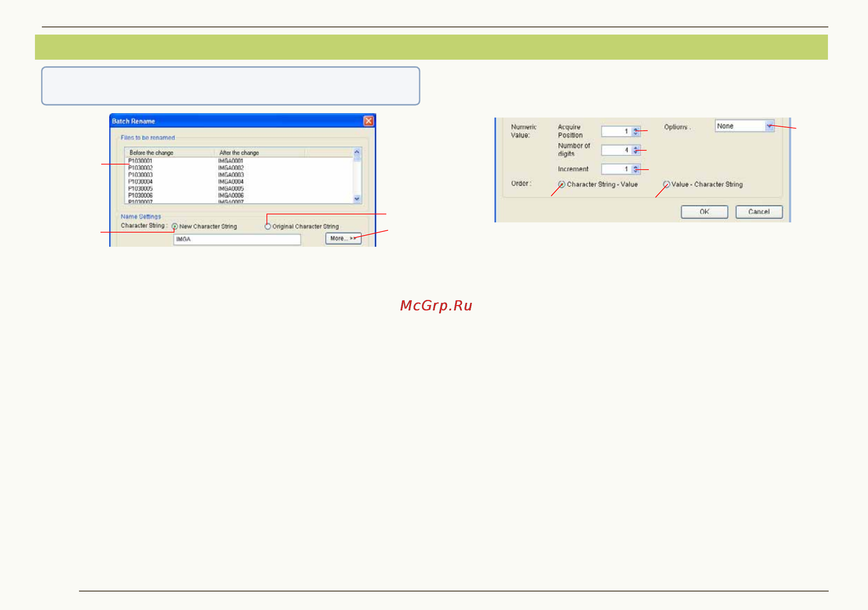Select file row P1030004
The height and width of the screenshot is (610, 868).
point(140,182)
